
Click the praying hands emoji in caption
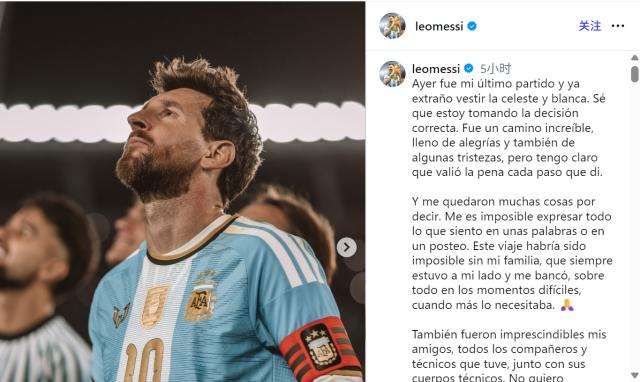[x=567, y=305]
